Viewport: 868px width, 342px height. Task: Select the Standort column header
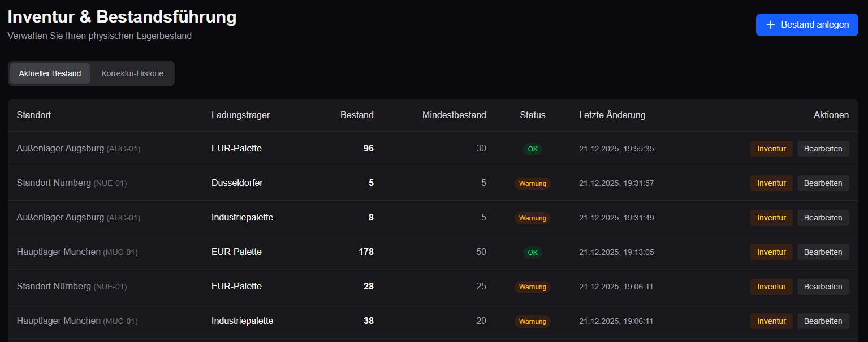click(34, 115)
